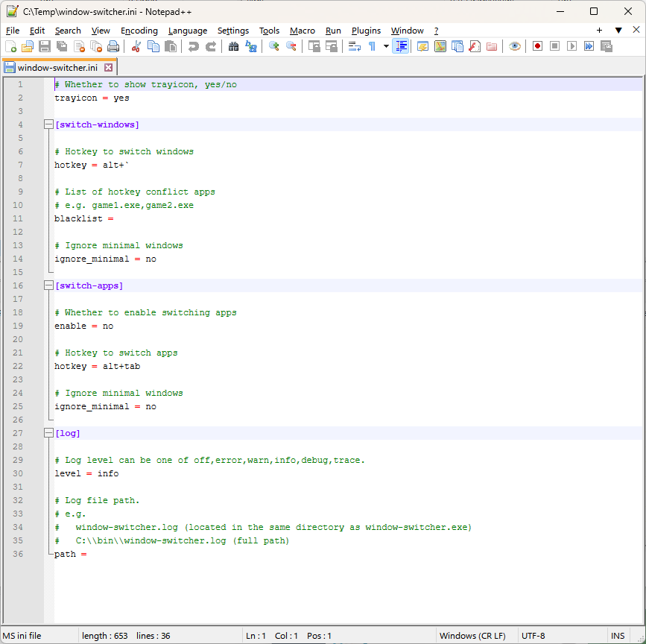Close the window-switcher.ini tab
The image size is (646, 644).
click(x=108, y=68)
